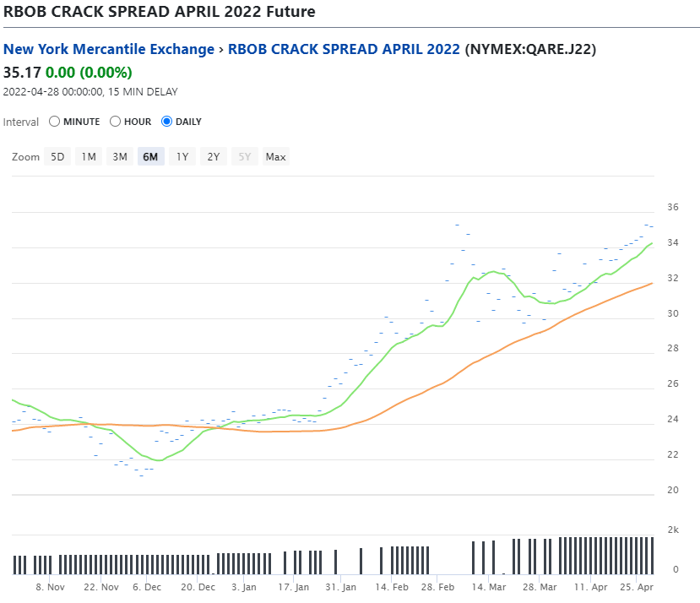Switch zoom range to 1Y
Screen dimensions: 700x603
point(182,157)
